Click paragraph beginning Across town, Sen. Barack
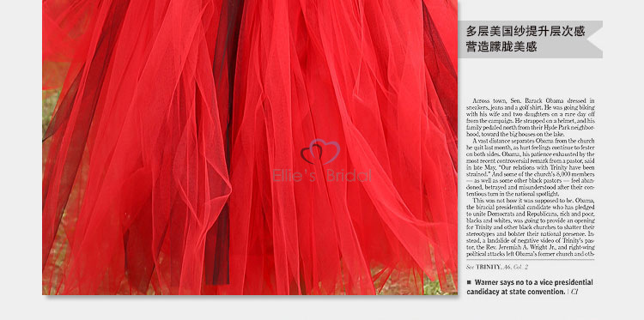 [x=531, y=118]
